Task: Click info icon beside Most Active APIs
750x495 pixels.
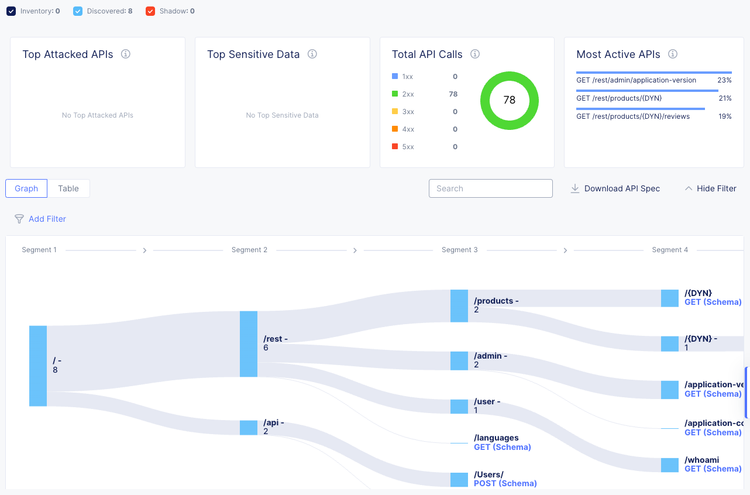Action: pos(673,54)
